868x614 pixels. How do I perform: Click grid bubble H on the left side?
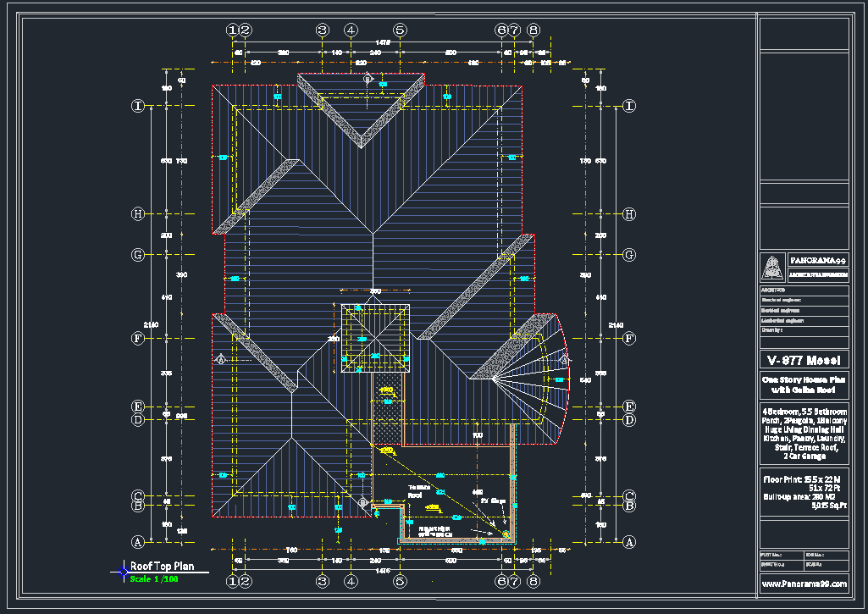coord(138,213)
